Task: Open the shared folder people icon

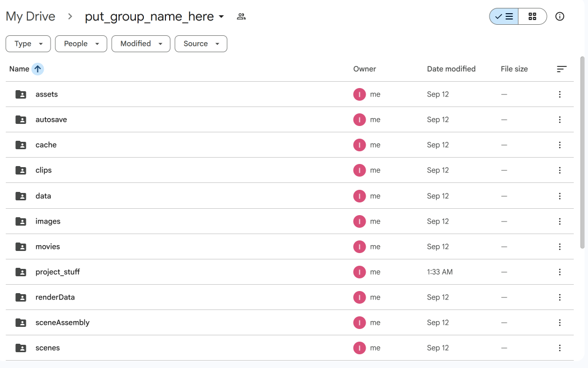Action: (241, 16)
